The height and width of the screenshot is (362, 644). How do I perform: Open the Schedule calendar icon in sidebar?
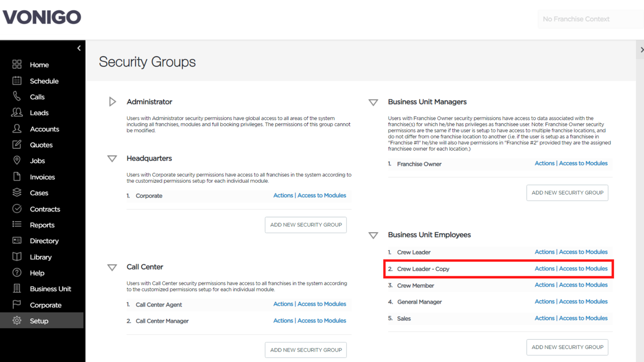(17, 81)
